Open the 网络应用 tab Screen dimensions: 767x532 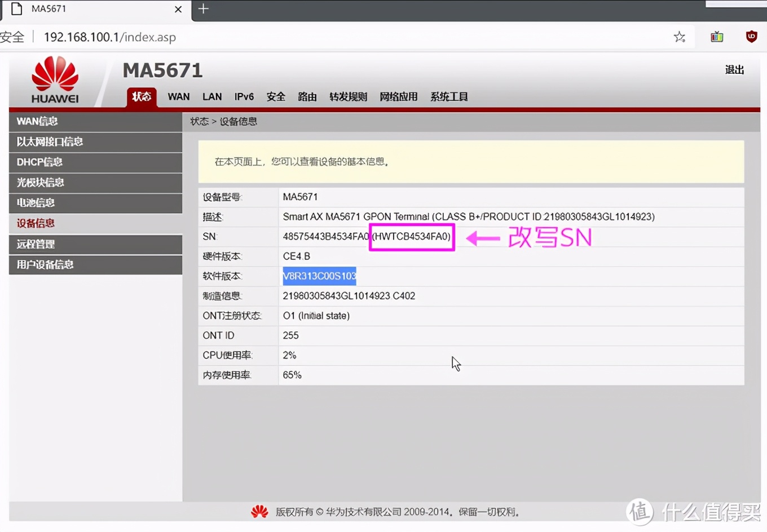coord(399,96)
